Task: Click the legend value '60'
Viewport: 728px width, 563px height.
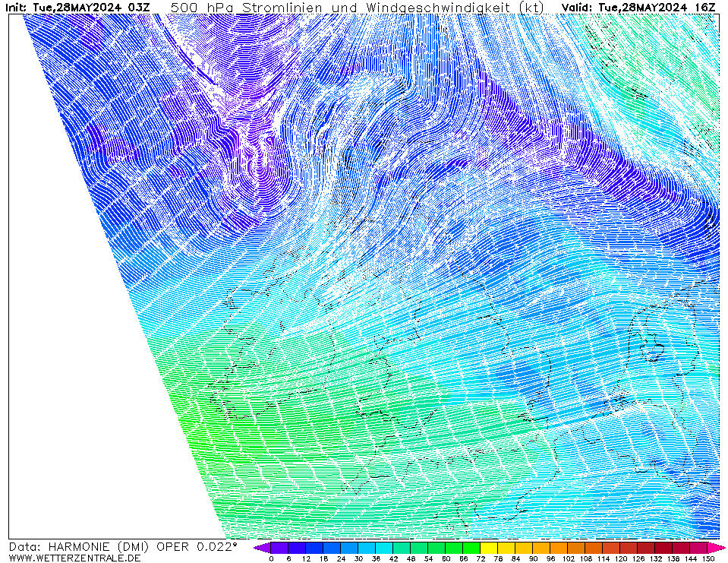Action: point(446,558)
